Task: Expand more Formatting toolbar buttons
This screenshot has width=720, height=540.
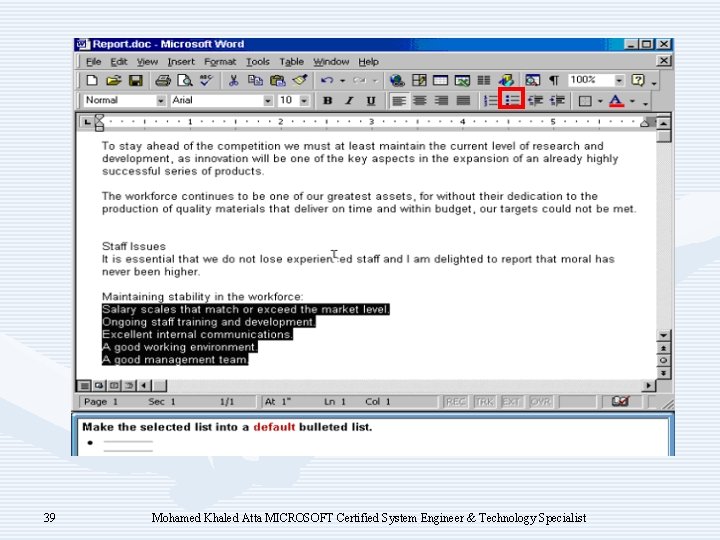Action: pyautogui.click(x=646, y=103)
